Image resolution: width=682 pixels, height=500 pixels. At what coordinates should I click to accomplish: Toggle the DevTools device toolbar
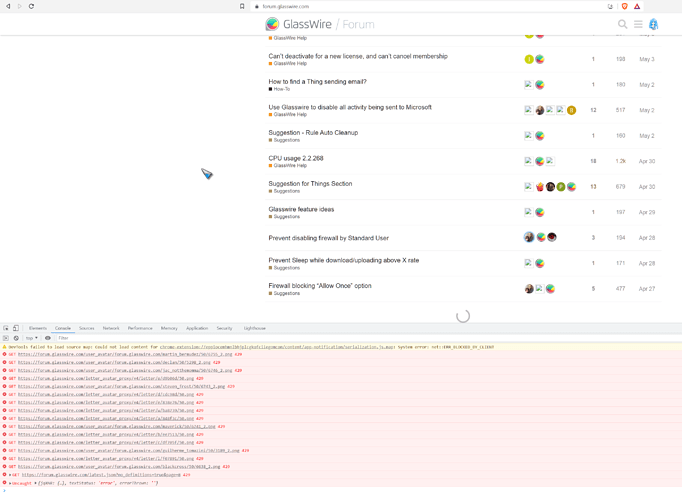coord(16,328)
